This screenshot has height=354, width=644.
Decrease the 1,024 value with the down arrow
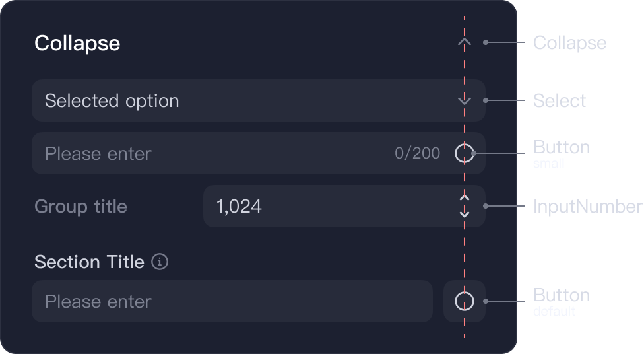coord(465,214)
